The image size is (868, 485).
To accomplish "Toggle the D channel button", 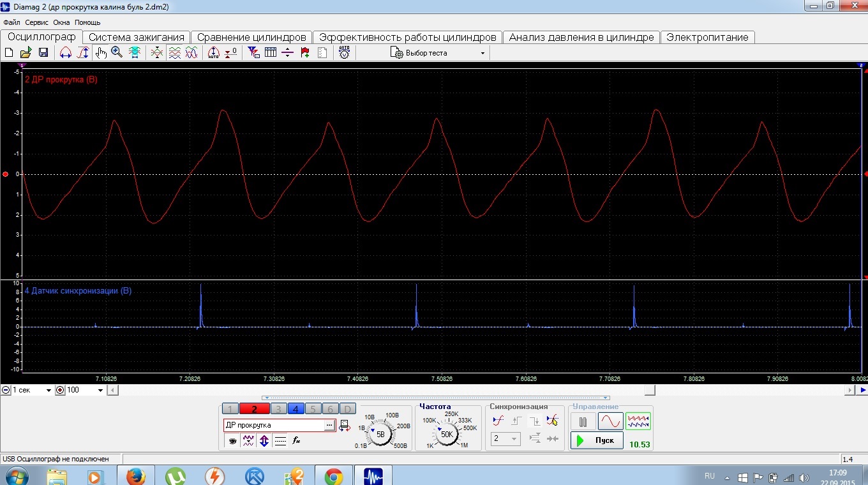I will (x=347, y=409).
